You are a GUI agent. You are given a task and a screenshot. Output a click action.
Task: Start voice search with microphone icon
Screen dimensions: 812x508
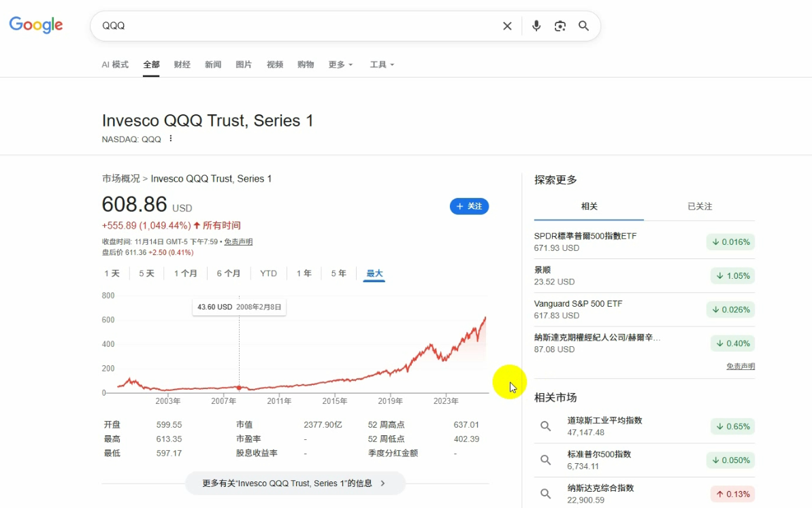(x=536, y=26)
